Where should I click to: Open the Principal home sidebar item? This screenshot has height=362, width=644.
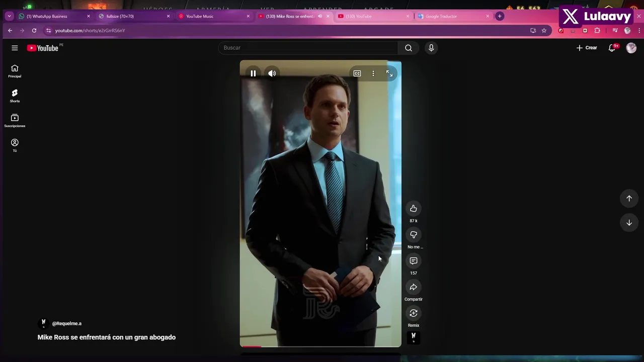(15, 71)
